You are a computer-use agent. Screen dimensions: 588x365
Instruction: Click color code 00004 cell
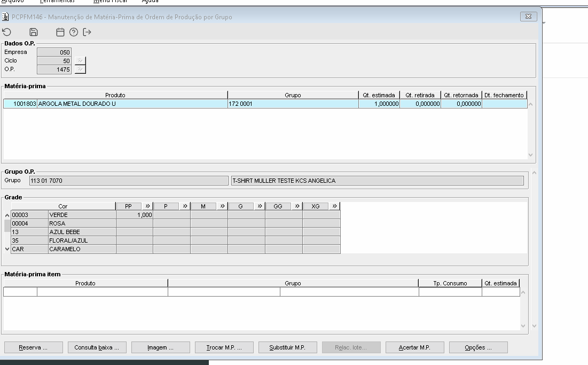coord(29,223)
